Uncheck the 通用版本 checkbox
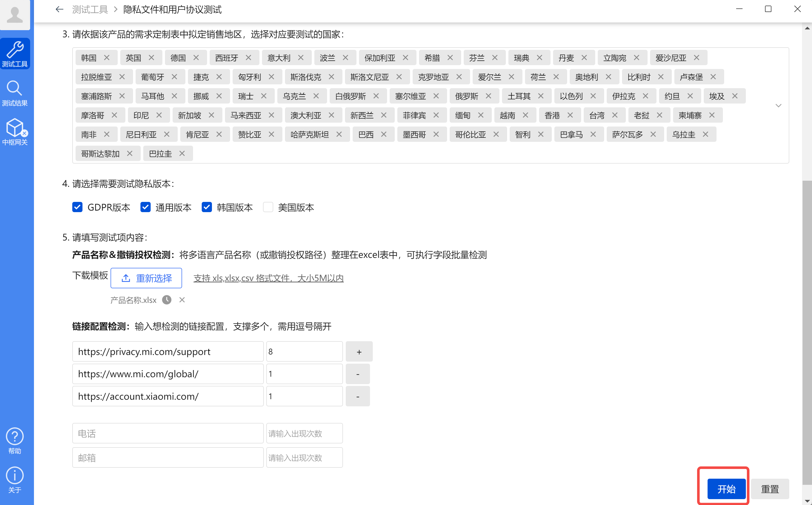812x505 pixels. tap(146, 207)
